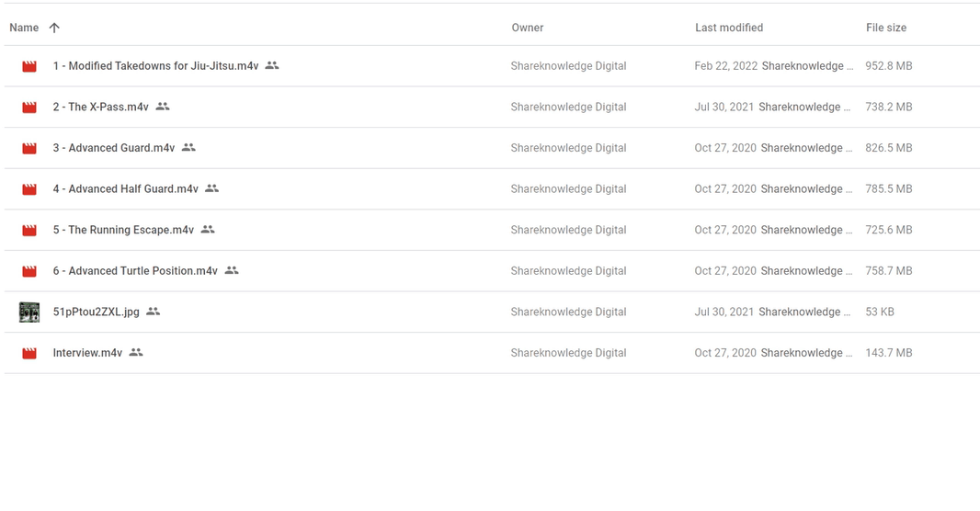Click the File size column header

tap(886, 28)
